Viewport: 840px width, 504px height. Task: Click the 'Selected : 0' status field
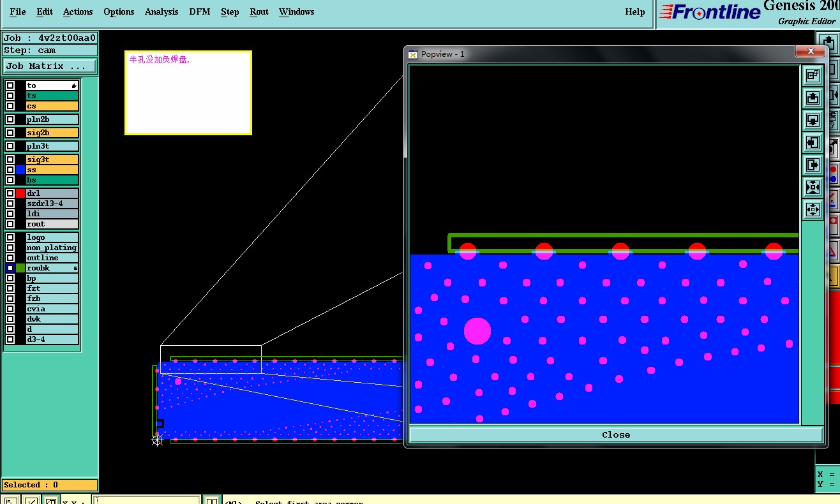pos(50,485)
